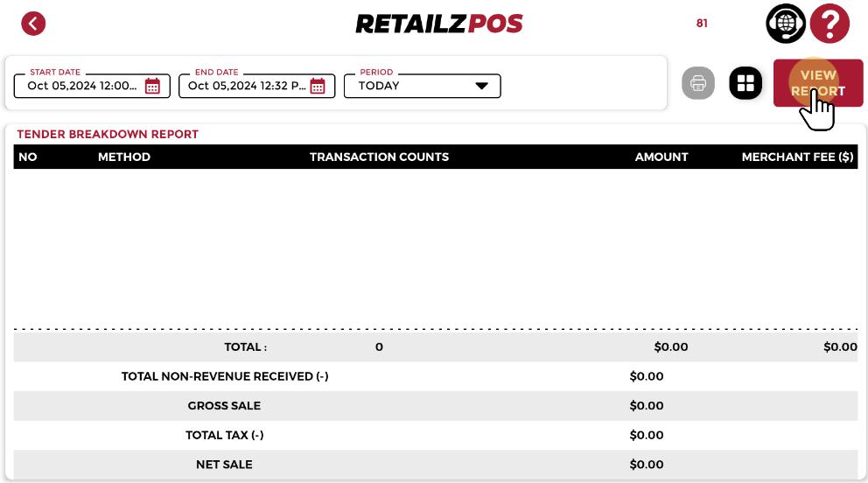Sort by the METHOD column header
Image resolution: width=868 pixels, height=483 pixels.
[x=124, y=157]
